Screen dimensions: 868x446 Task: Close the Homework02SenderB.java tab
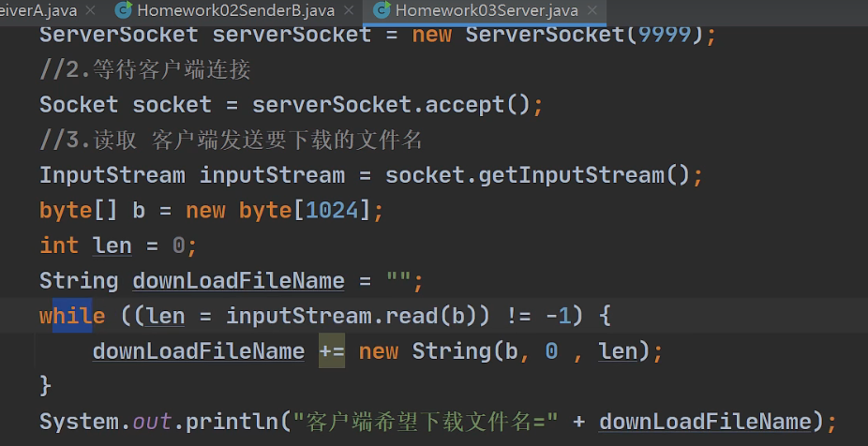click(348, 10)
